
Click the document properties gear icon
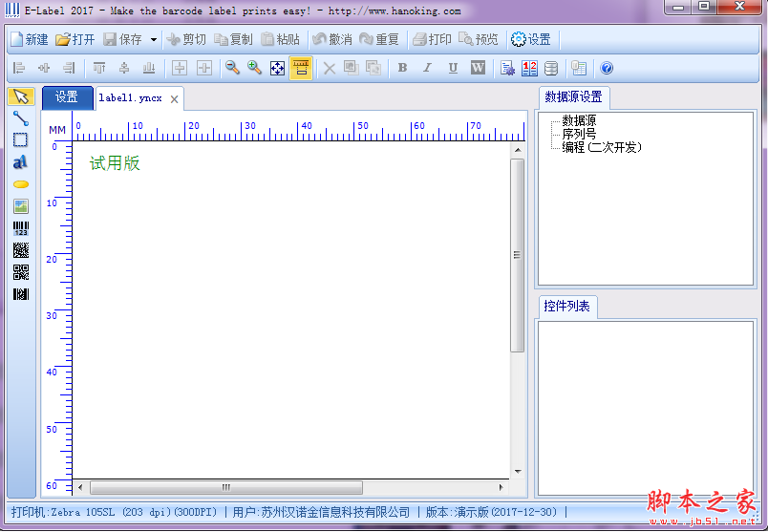507,68
